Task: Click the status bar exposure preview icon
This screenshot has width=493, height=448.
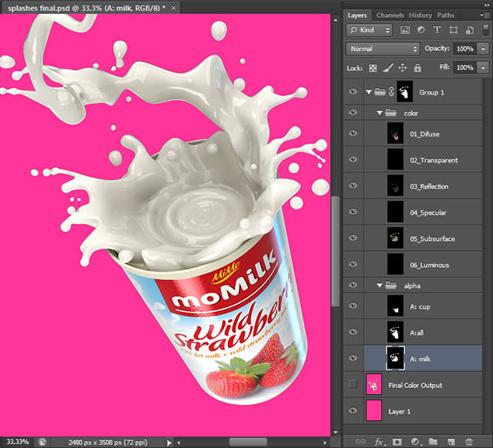Action: (x=42, y=442)
